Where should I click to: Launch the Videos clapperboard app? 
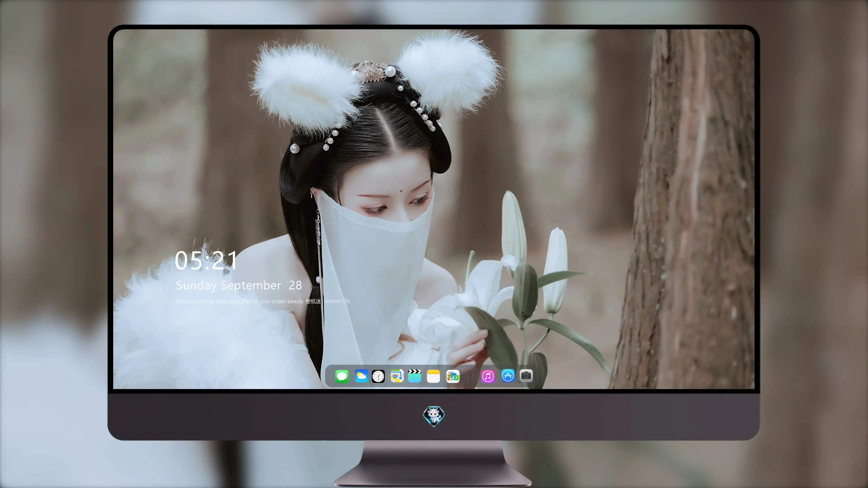pyautogui.click(x=415, y=376)
